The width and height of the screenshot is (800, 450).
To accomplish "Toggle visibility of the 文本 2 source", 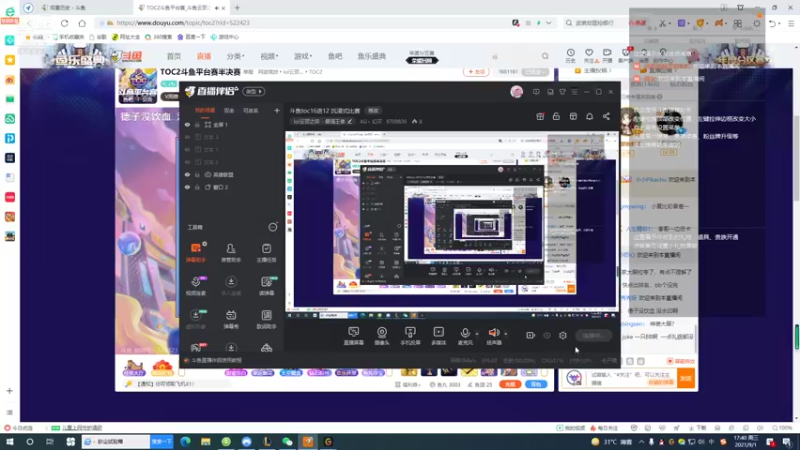I will (x=187, y=162).
